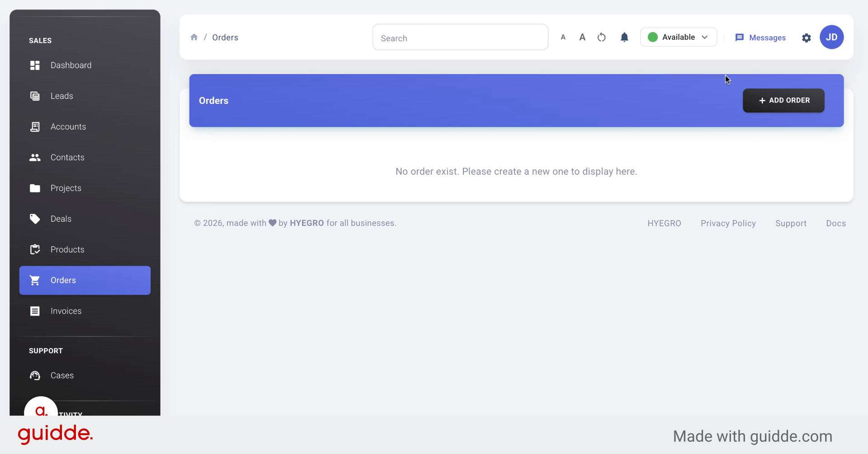Click the refresh circular arrow icon
This screenshot has height=454, width=868.
tap(601, 37)
